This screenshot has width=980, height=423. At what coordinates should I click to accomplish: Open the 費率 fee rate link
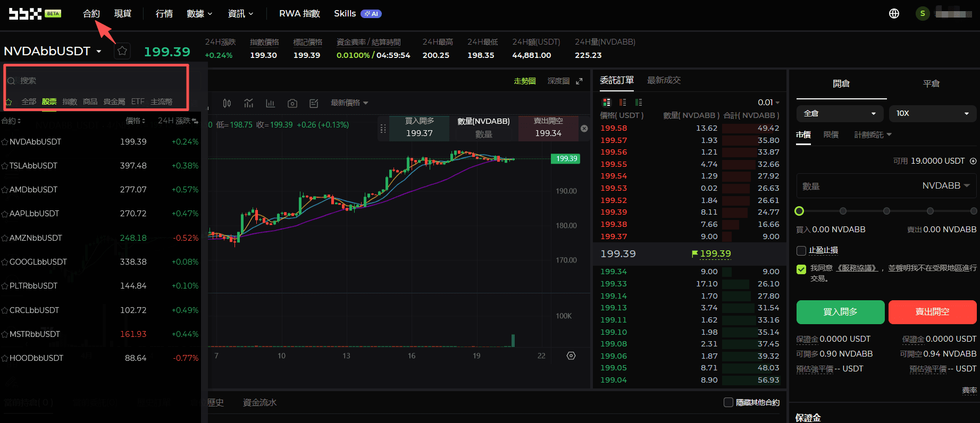(x=969, y=391)
